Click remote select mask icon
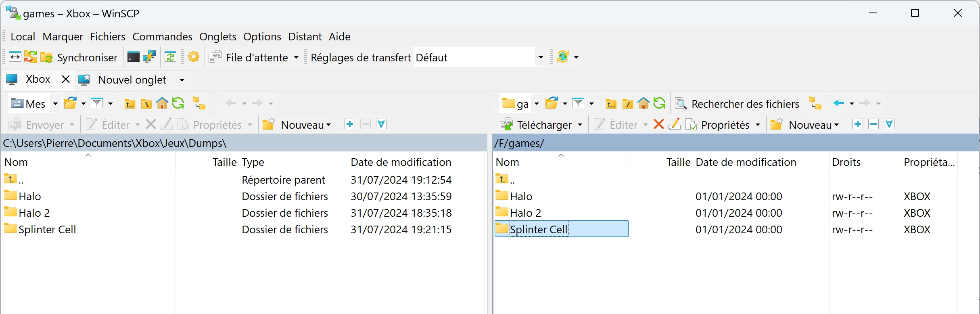The image size is (980, 314). tap(889, 124)
